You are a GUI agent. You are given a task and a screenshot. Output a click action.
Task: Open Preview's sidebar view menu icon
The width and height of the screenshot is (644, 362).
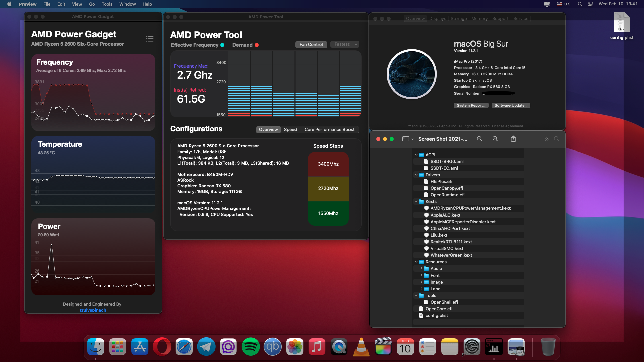pos(408,139)
